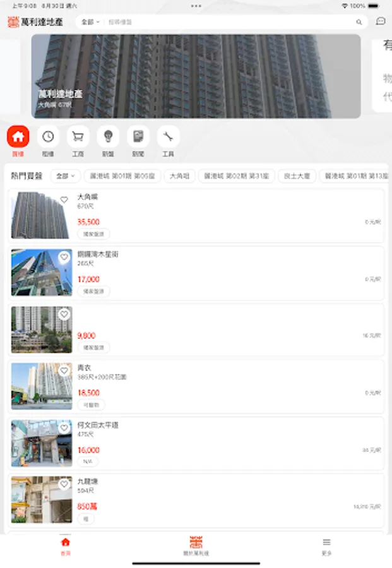This screenshot has width=392, height=568.
Task: Select the 麗港城 第02期 第31座 filter chip
Action: (237, 176)
